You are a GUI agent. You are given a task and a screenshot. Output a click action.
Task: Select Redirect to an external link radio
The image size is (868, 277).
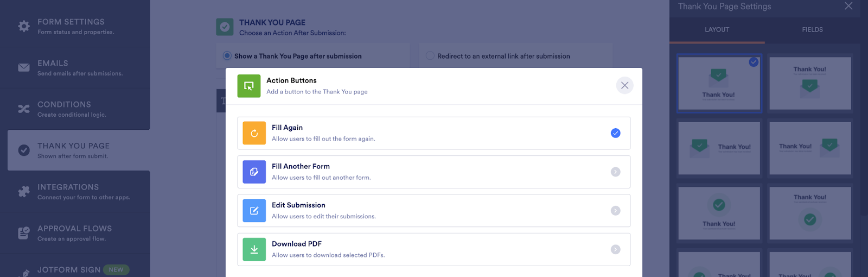430,56
